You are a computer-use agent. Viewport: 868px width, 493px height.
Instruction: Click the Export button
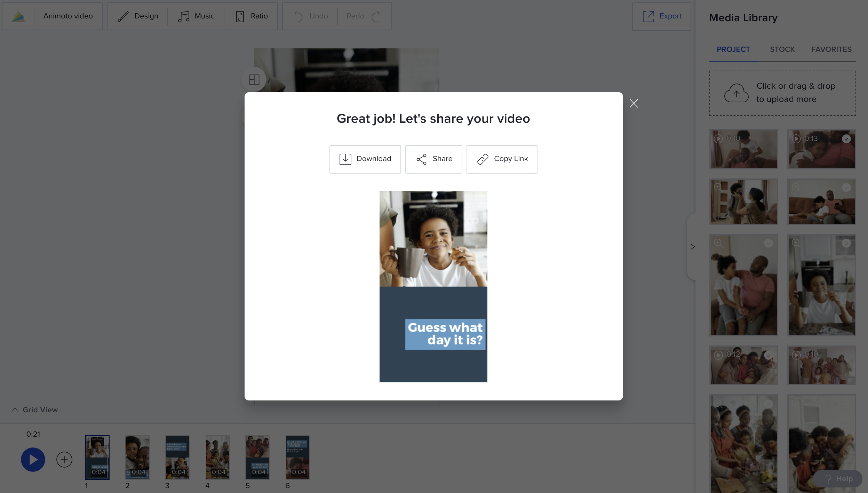(x=661, y=16)
